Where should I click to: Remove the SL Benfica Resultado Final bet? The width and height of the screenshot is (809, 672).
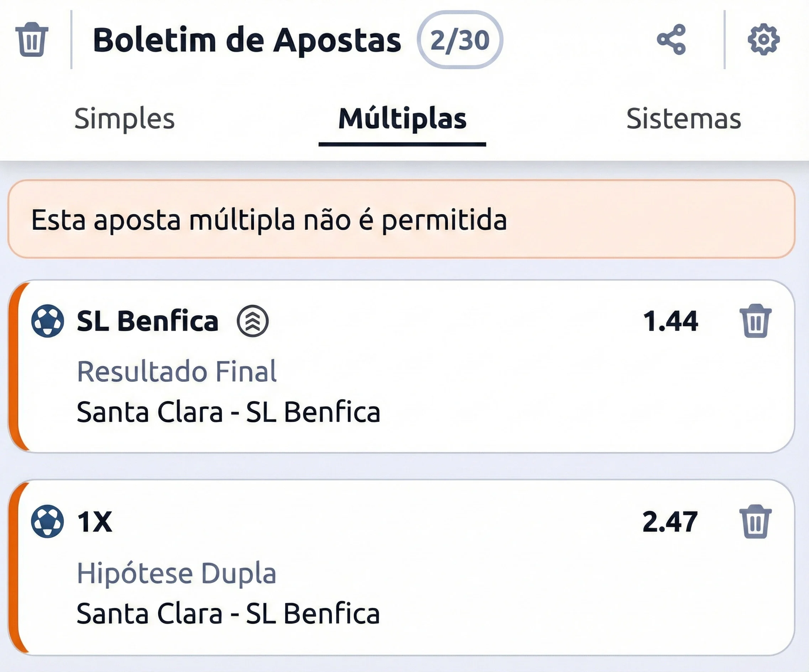tap(756, 321)
